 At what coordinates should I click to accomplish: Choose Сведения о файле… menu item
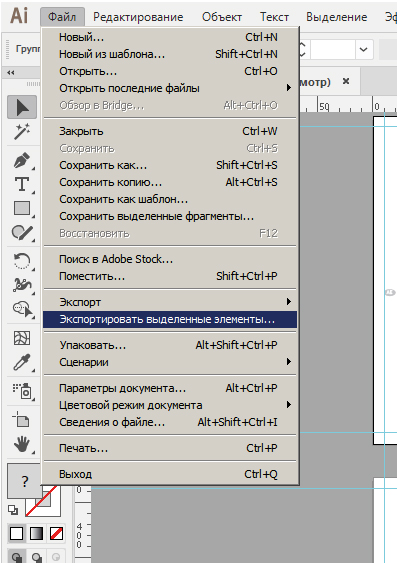pyautogui.click(x=170, y=422)
